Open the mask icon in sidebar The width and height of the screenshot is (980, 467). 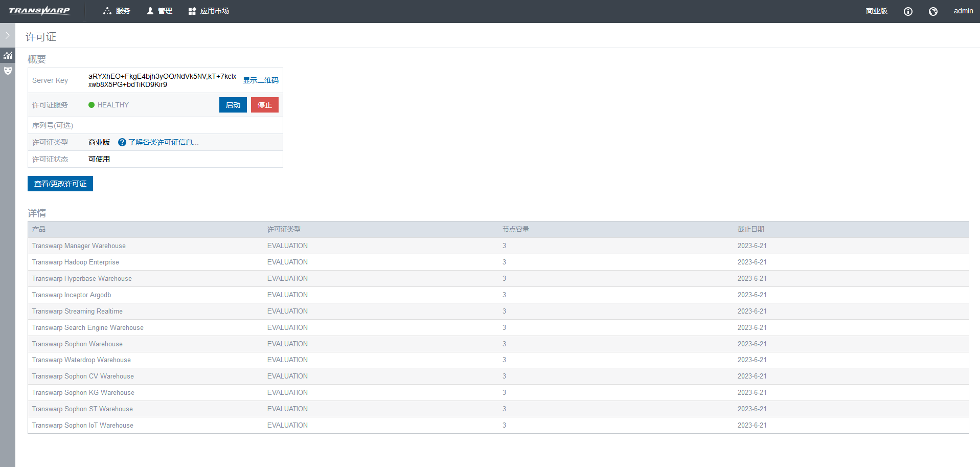coord(8,71)
